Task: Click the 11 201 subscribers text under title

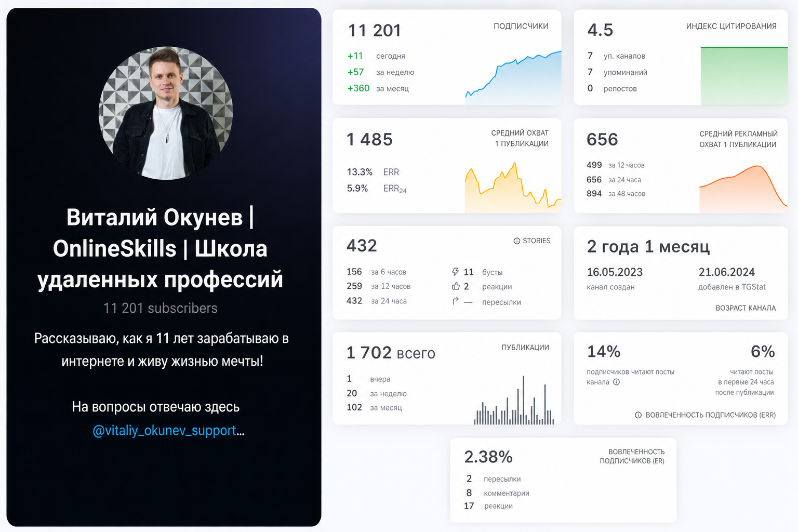Action: [160, 308]
